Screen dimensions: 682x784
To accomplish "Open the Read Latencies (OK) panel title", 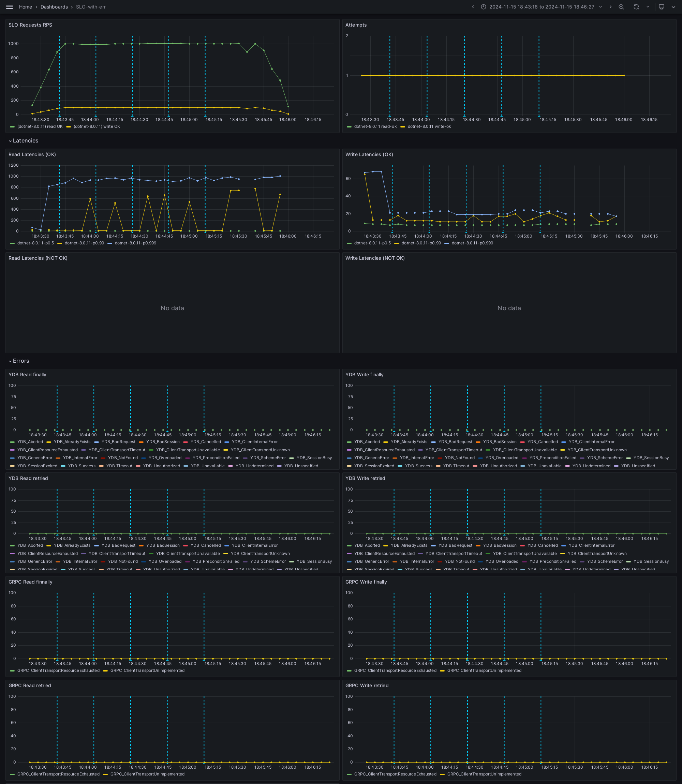I will (32, 154).
